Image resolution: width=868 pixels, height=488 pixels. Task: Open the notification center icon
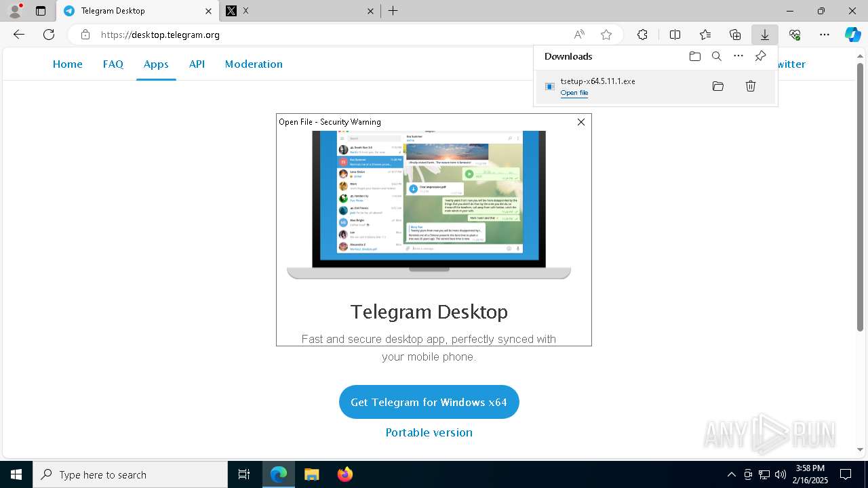point(846,474)
